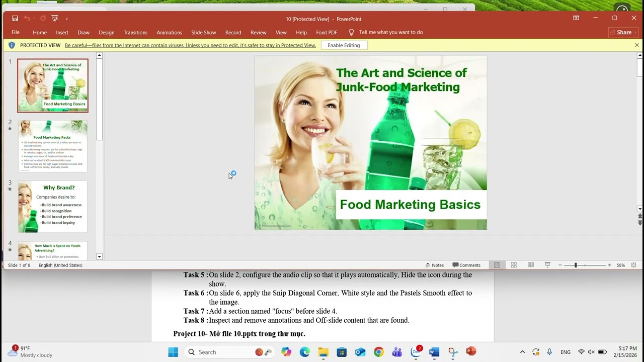Open Ribbon Display Options icon
644x362 pixels.
click(576, 18)
